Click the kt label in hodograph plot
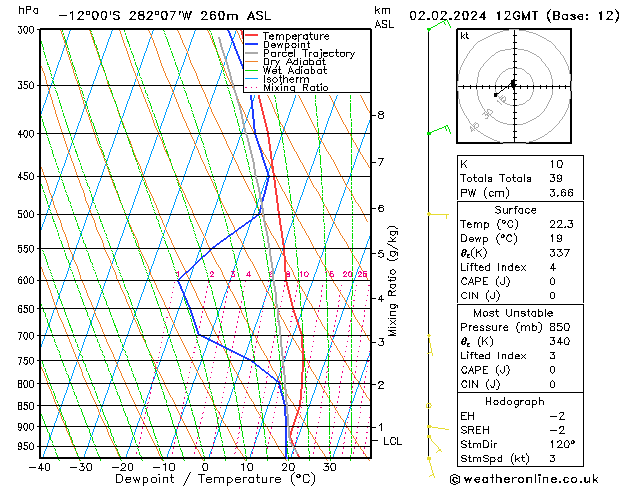 [x=465, y=36]
